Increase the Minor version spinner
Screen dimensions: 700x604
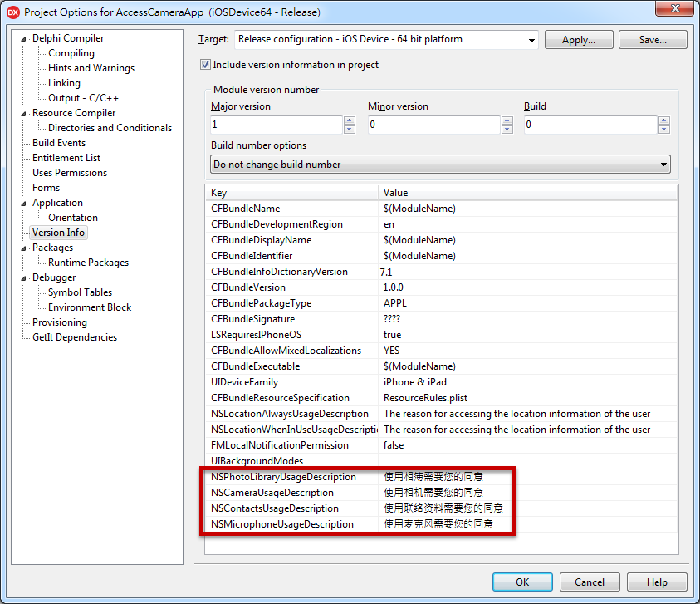pos(507,120)
